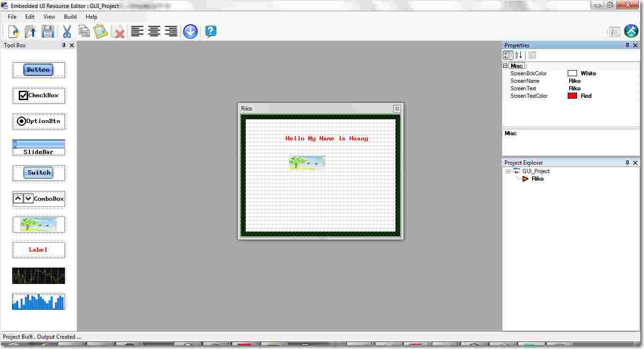644x349 pixels.
Task: Paste from the clipboard icon
Action: tap(101, 31)
